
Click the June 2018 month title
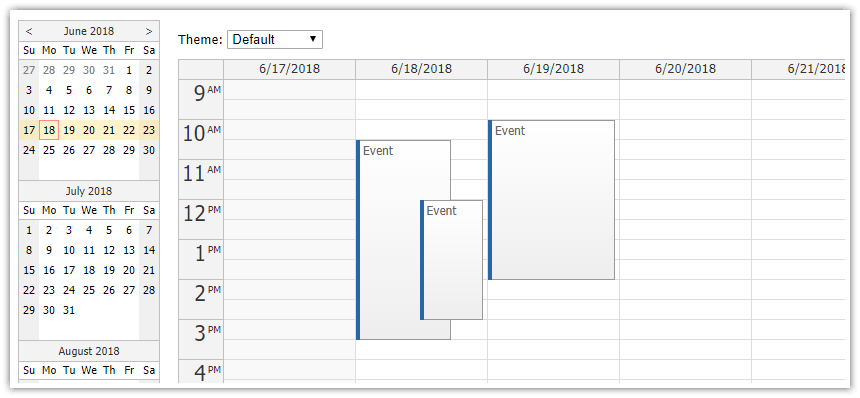[x=89, y=31]
